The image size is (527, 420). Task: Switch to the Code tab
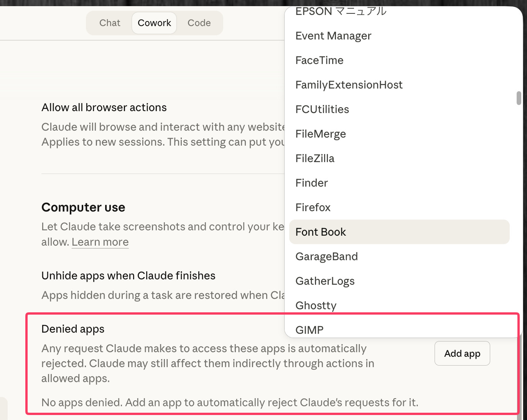(x=199, y=23)
